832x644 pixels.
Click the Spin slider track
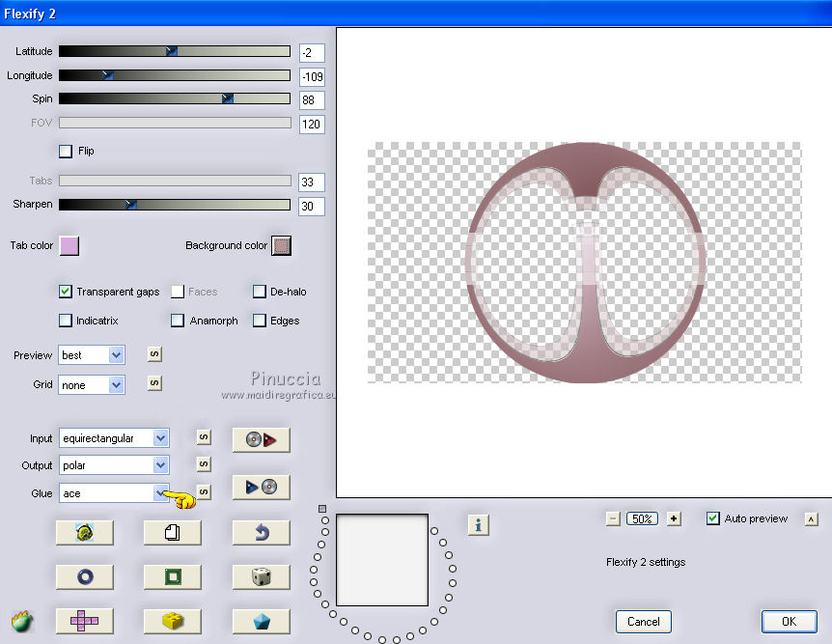[175, 98]
